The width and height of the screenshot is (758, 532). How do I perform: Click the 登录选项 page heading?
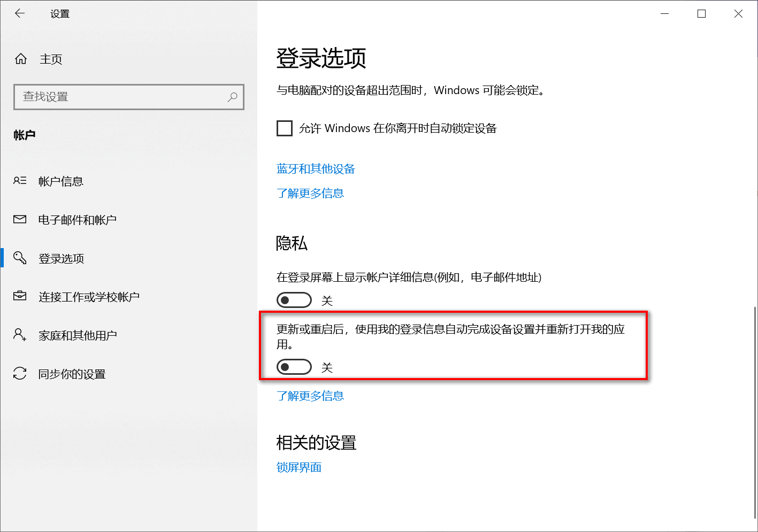pyautogui.click(x=321, y=58)
